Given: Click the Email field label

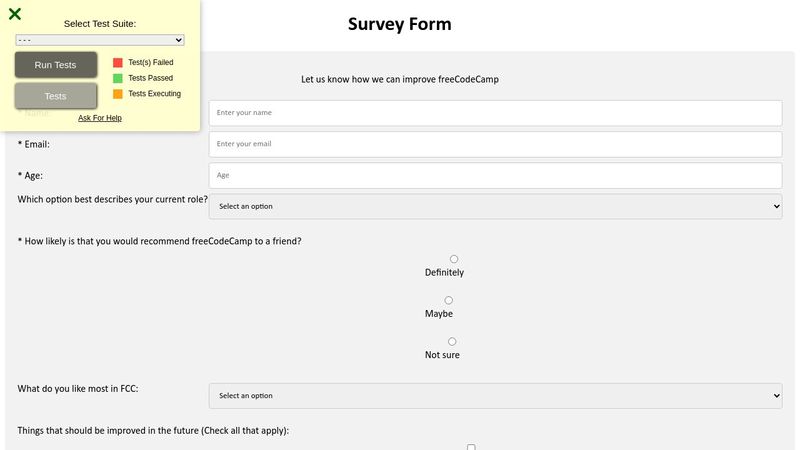Looking at the screenshot, I should coord(34,144).
